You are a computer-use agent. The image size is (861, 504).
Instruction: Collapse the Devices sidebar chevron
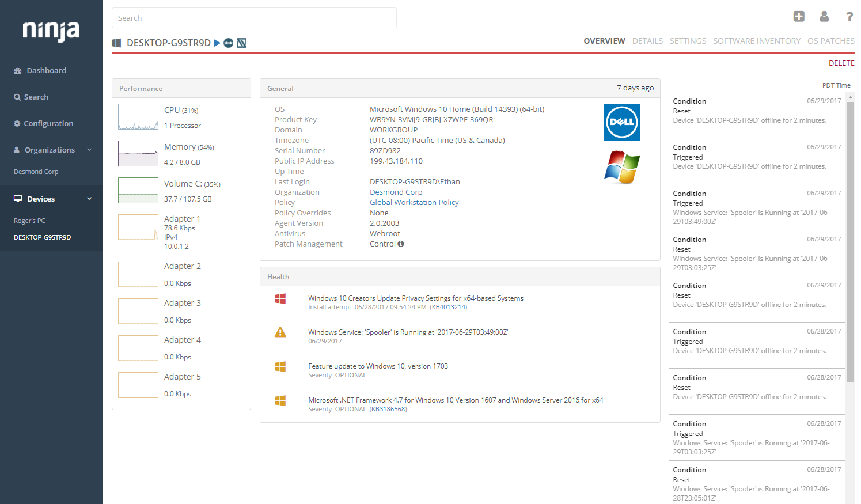coord(89,199)
